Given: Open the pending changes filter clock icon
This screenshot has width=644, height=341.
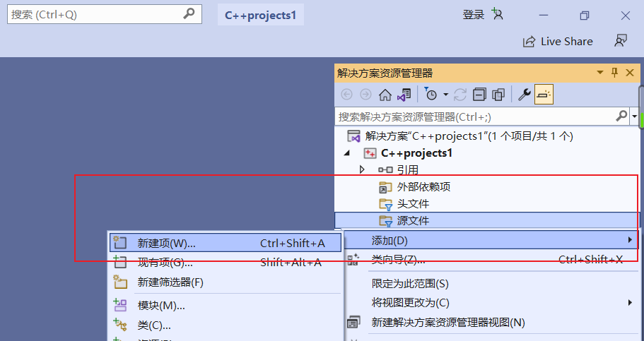Looking at the screenshot, I should click(431, 95).
